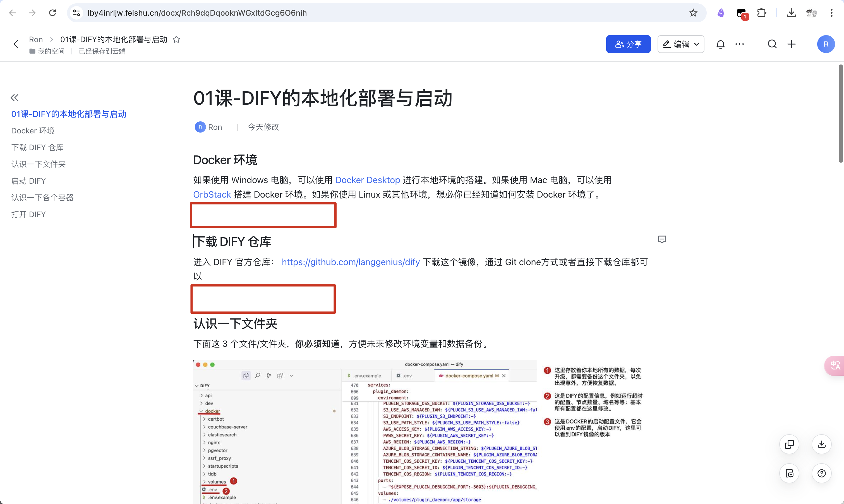Click 已经保存到云端 save status
This screenshot has width=844, height=504.
point(102,51)
